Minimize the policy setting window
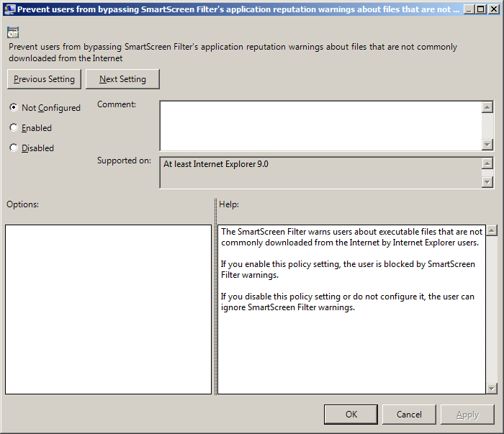Viewport: 504px width, 434px height. pos(467,9)
